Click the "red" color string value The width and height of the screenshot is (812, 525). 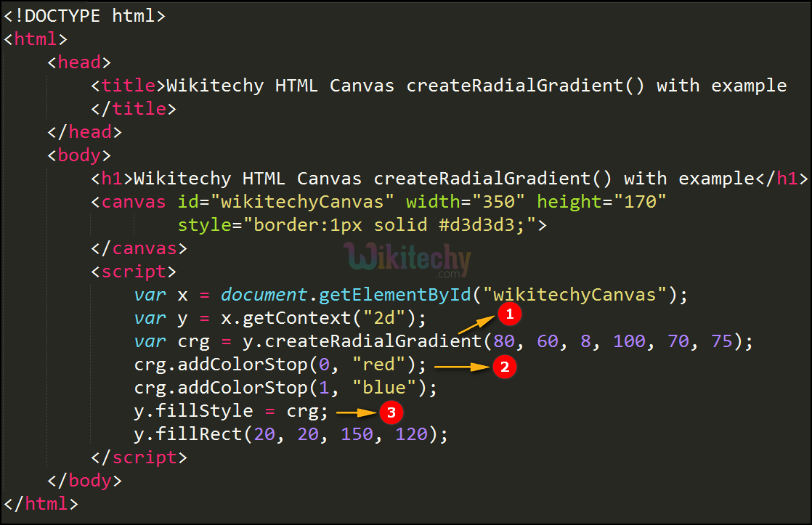(378, 365)
